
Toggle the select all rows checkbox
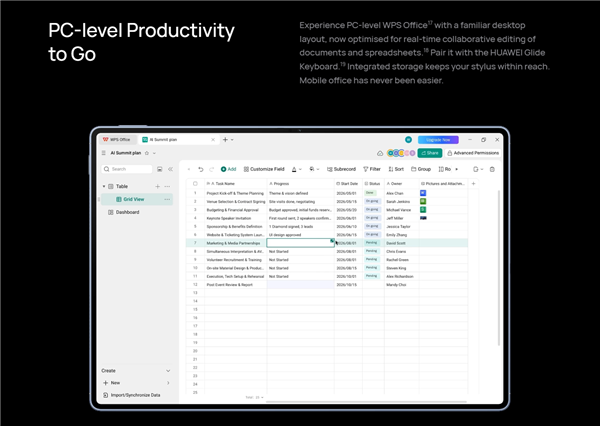195,184
